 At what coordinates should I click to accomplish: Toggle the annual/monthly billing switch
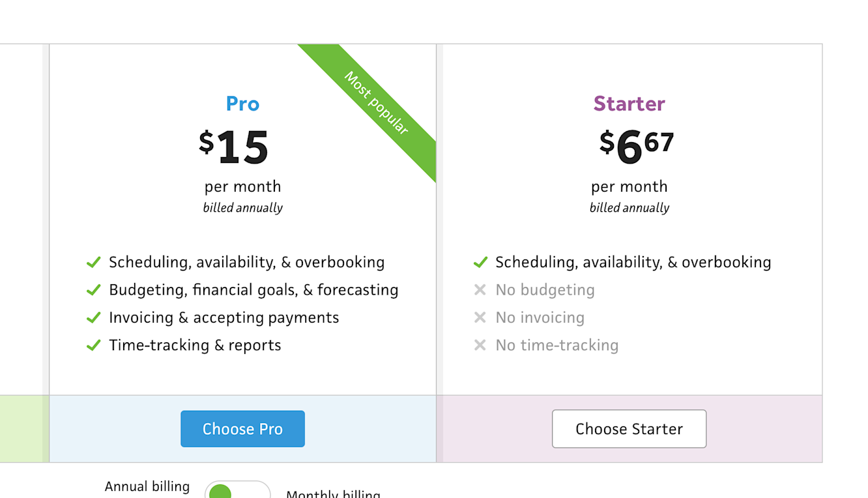click(237, 490)
